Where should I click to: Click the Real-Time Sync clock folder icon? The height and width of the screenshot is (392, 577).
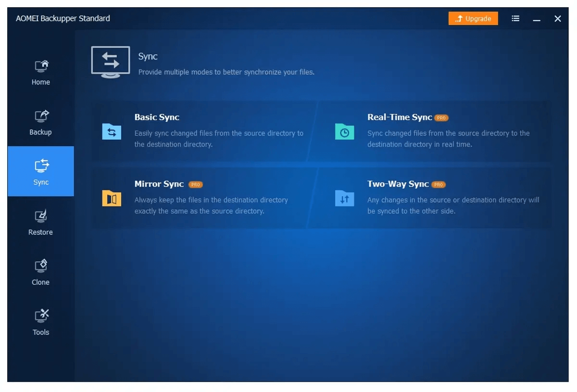tap(344, 132)
